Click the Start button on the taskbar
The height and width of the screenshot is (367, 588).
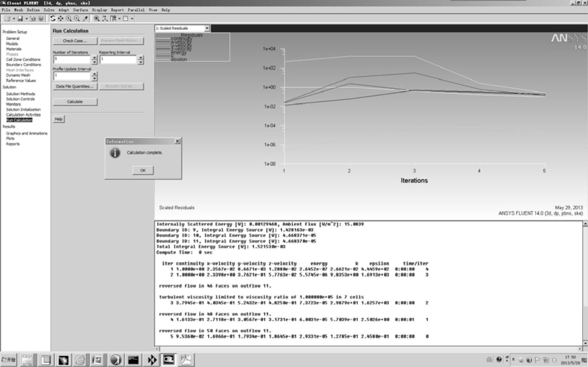coord(9,360)
